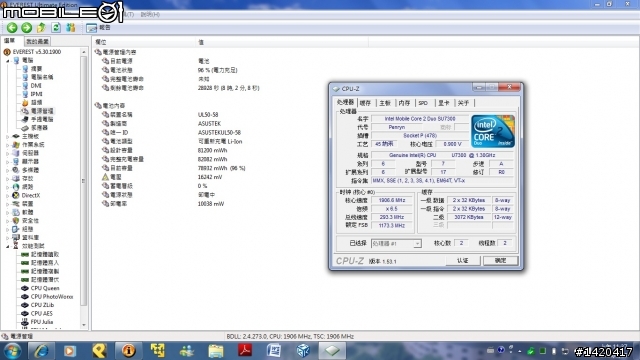Click the 安全性 shield icon in the tree

click(x=16, y=220)
